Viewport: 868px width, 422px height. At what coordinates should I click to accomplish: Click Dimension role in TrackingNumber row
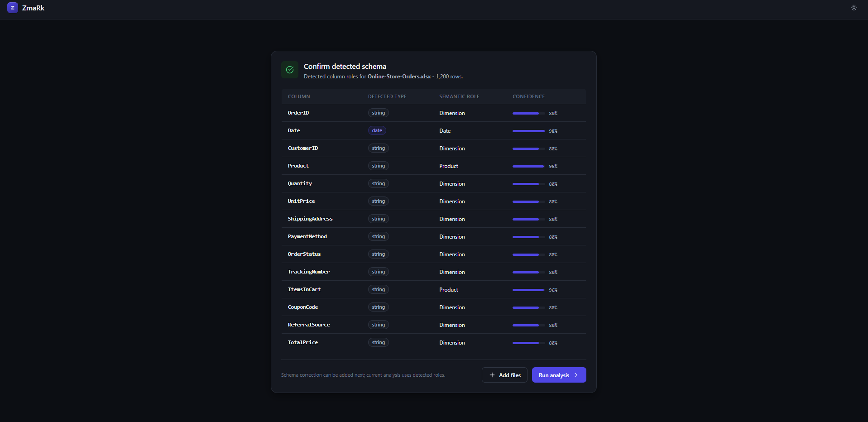(452, 272)
